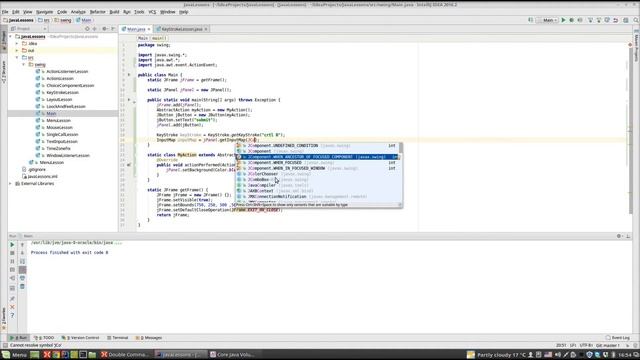Open Project Structure toolbar icon
The image size is (640, 360).
pos(625,20)
